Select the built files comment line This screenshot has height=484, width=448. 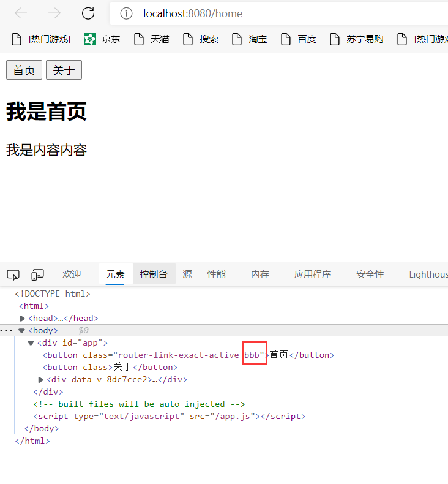click(139, 404)
